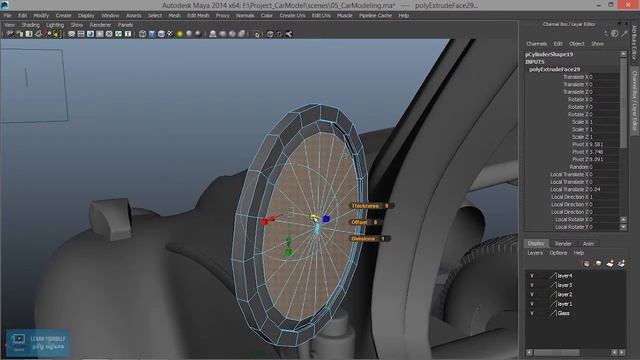The width and height of the screenshot is (640, 360).
Task: Click the Offset in-view editor label
Action: coord(359,222)
